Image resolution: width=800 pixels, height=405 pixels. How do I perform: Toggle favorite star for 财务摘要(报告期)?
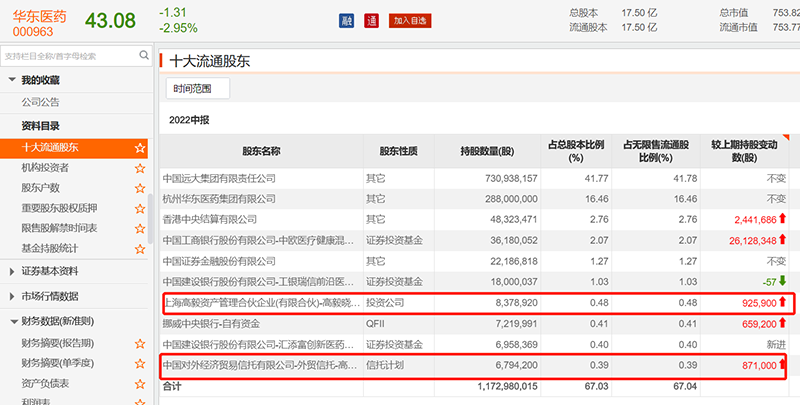[x=140, y=343]
